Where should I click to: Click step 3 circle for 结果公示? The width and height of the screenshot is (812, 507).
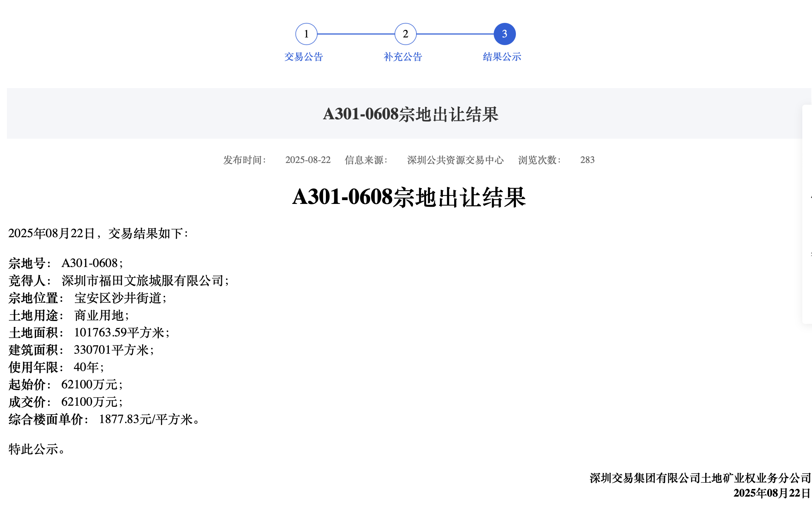point(504,34)
